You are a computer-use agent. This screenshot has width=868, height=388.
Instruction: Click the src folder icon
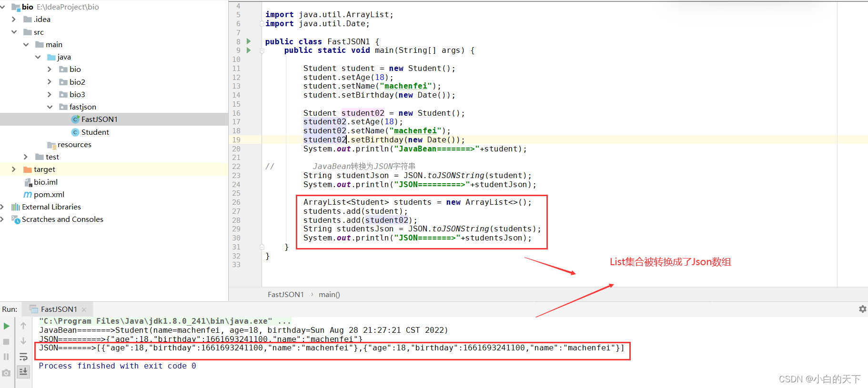[x=28, y=32]
